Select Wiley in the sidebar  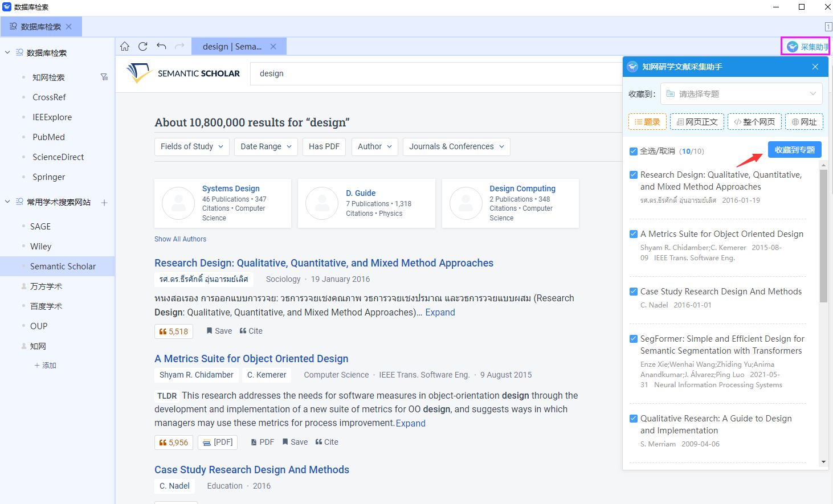tap(40, 247)
